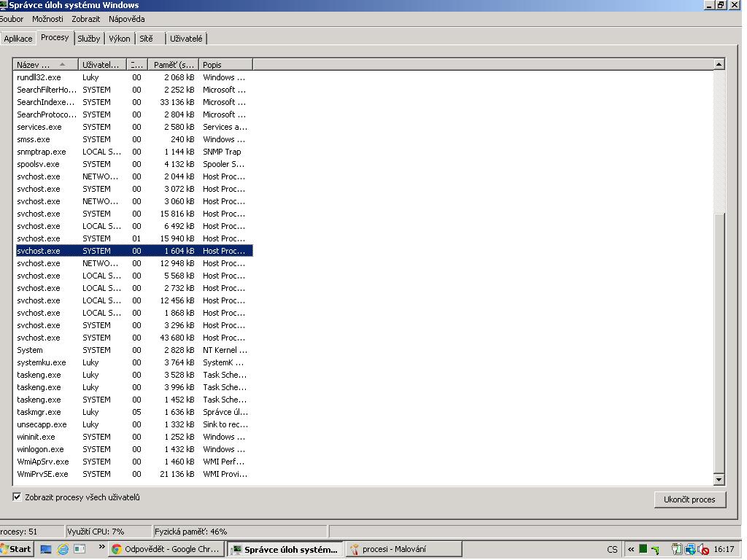The height and width of the screenshot is (560, 747).
Task: Sort by the Popis column header
Action: 226,65
